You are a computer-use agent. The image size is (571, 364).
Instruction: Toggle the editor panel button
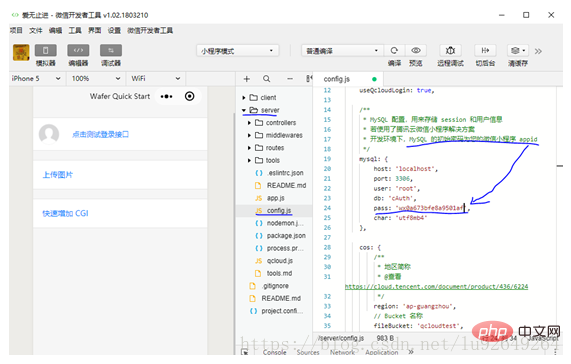(78, 51)
